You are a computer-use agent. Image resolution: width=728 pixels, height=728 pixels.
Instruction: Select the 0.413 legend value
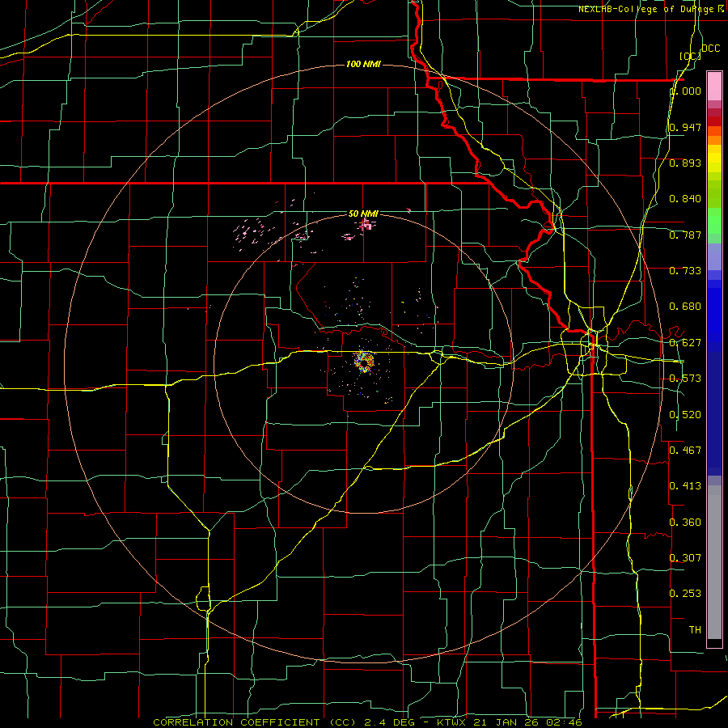pyautogui.click(x=685, y=486)
